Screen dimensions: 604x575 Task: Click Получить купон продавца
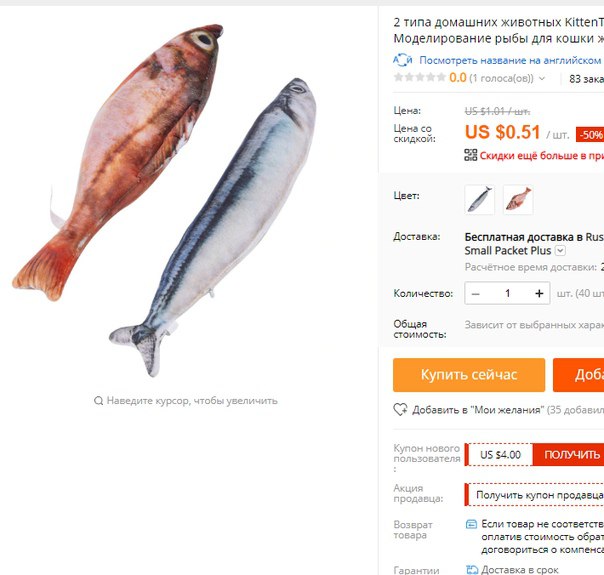coord(539,495)
